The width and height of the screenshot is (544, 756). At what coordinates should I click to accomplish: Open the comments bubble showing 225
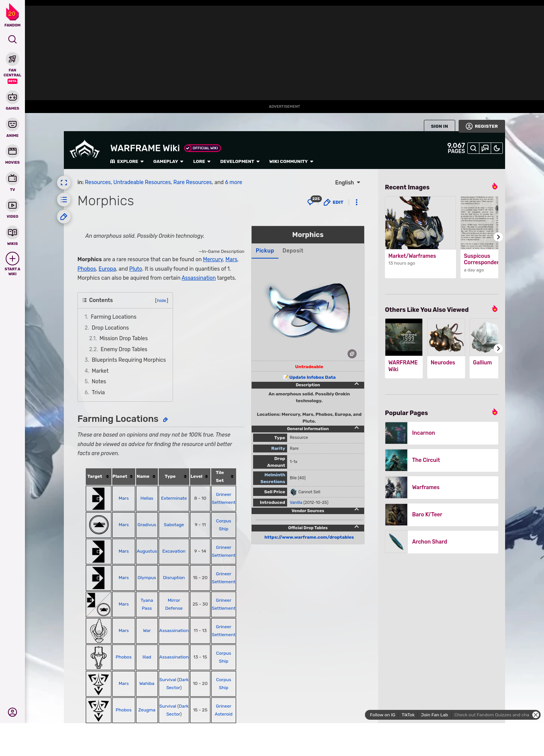tap(314, 201)
